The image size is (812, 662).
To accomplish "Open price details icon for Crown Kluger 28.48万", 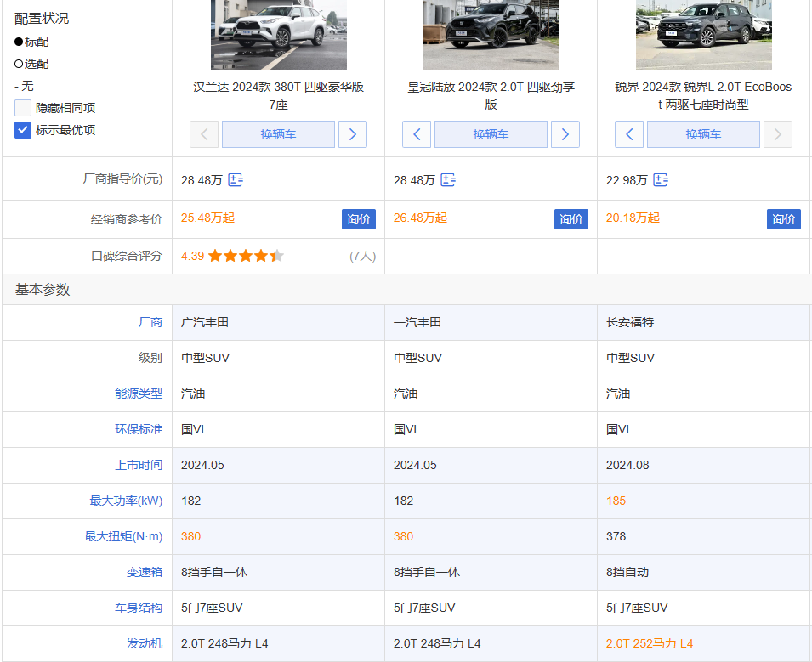I will point(448,179).
